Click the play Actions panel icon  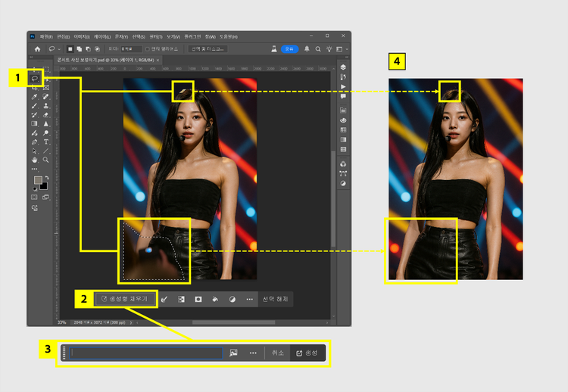tap(343, 87)
